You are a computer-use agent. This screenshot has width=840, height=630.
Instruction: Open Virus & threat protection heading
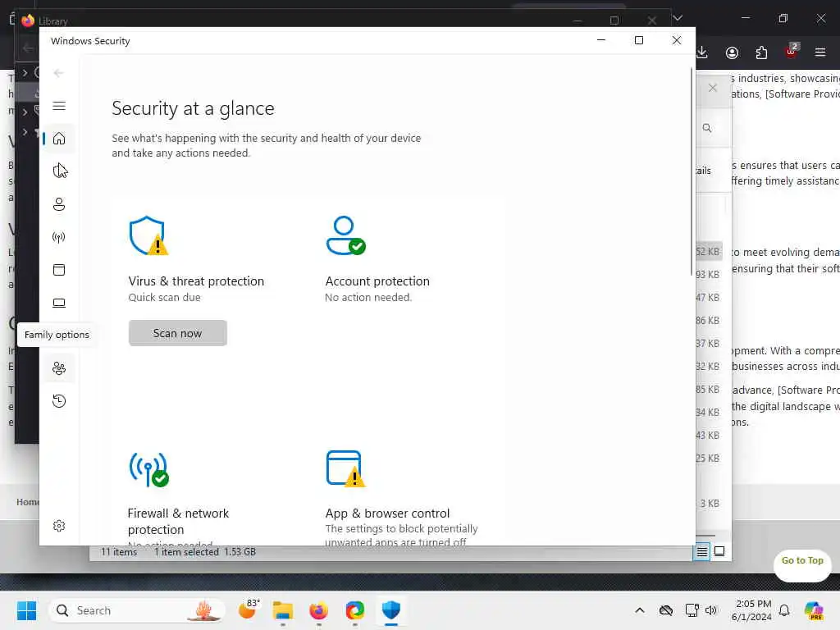tap(196, 281)
